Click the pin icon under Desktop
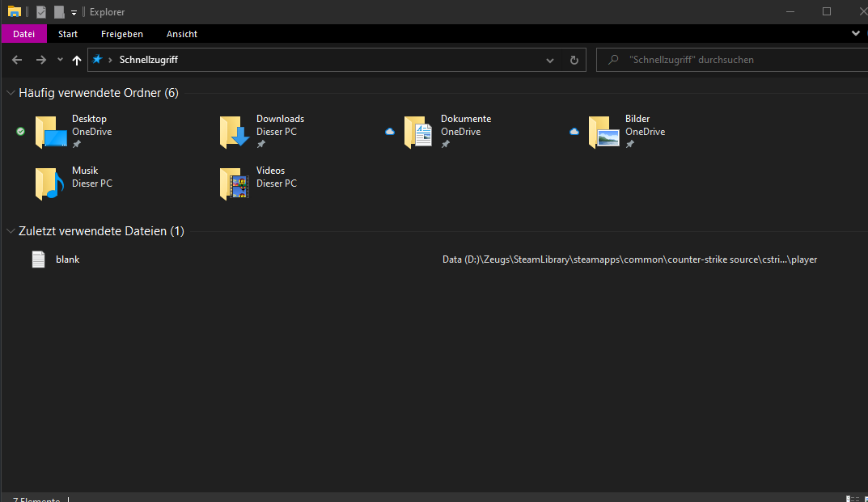This screenshot has height=502, width=868. click(x=77, y=144)
